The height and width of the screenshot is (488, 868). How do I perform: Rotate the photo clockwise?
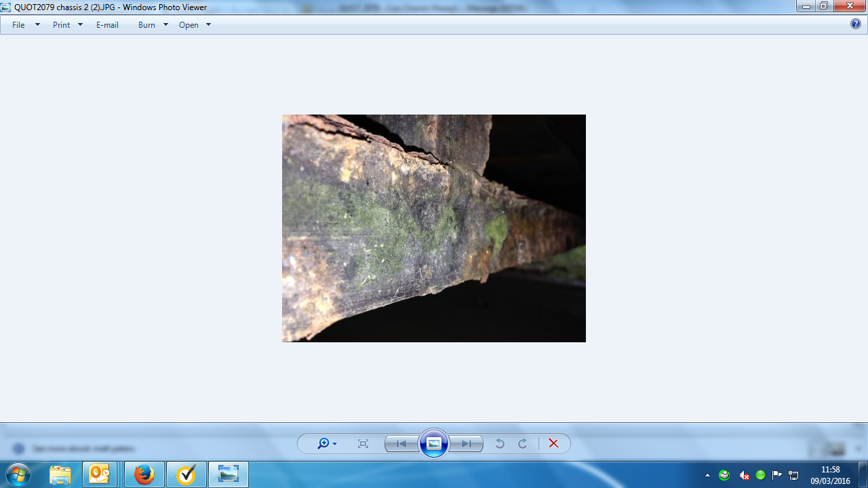pyautogui.click(x=523, y=443)
